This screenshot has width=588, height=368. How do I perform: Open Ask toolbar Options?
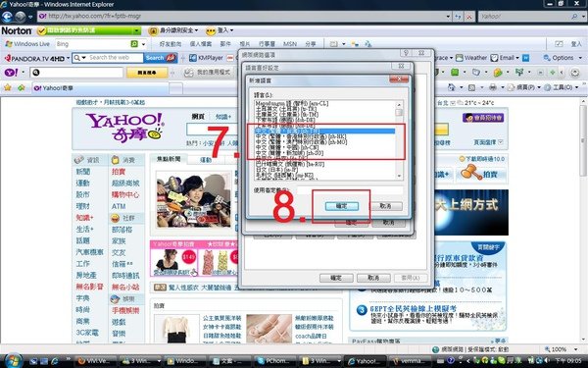click(x=559, y=58)
